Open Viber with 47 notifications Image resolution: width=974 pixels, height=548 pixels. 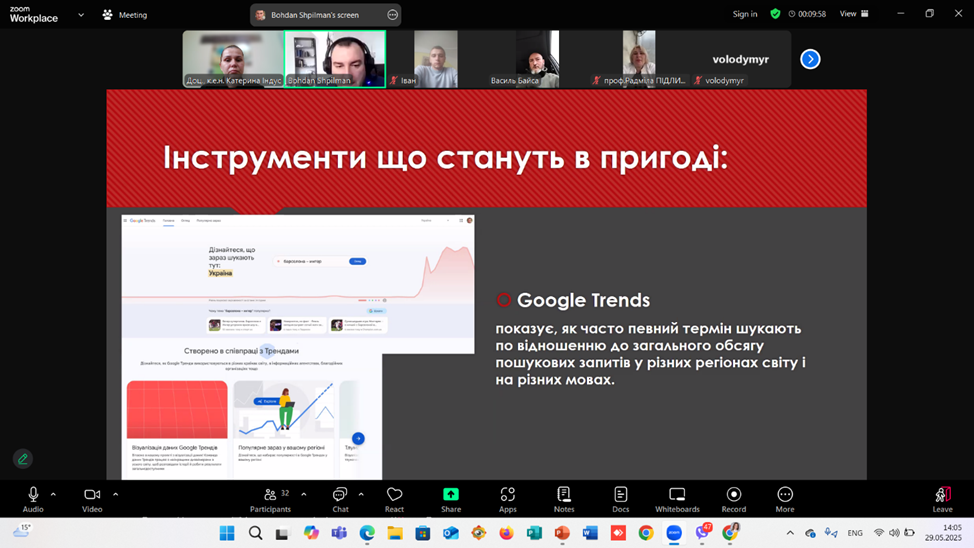point(703,532)
